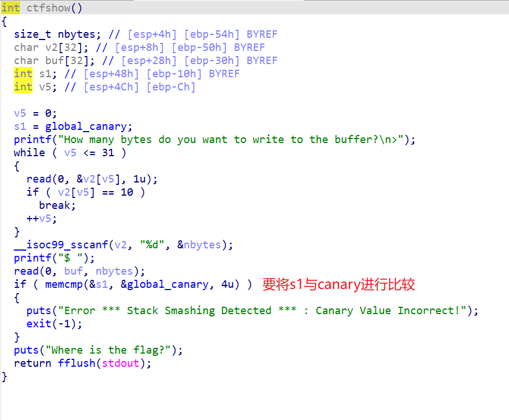509x420 pixels.
Task: Click the ++v5 increment statement
Action: 42,219
